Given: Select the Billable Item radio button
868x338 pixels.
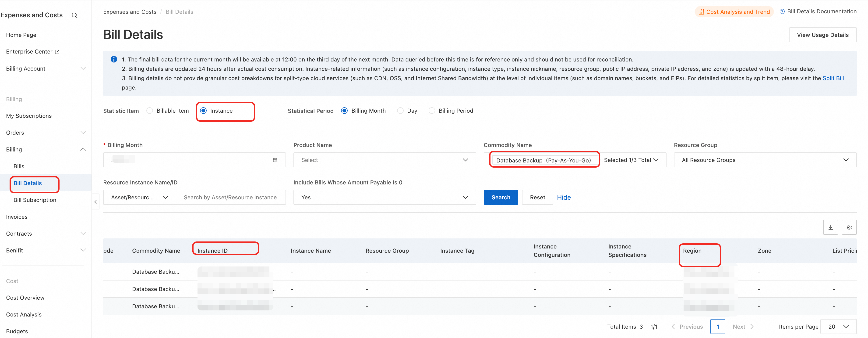Looking at the screenshot, I should 150,111.
